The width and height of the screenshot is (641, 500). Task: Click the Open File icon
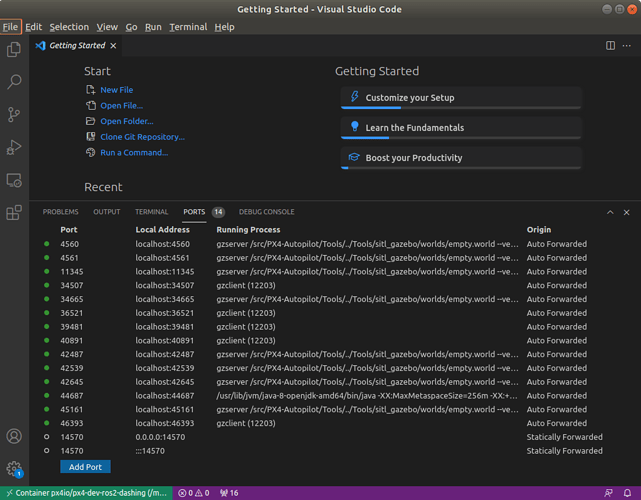click(x=90, y=105)
